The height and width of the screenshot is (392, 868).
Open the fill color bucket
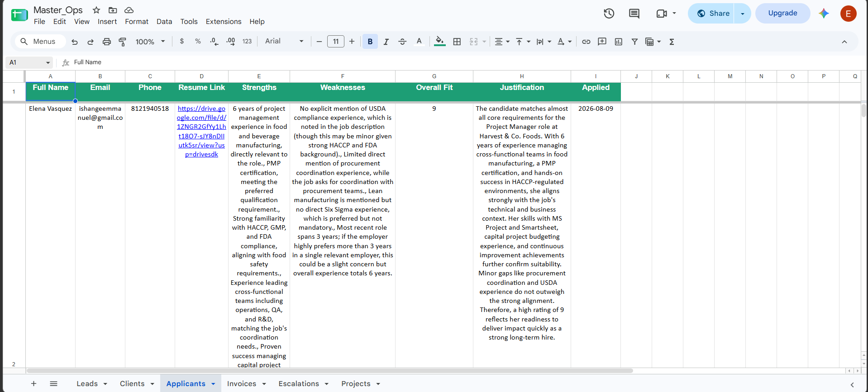(x=439, y=42)
